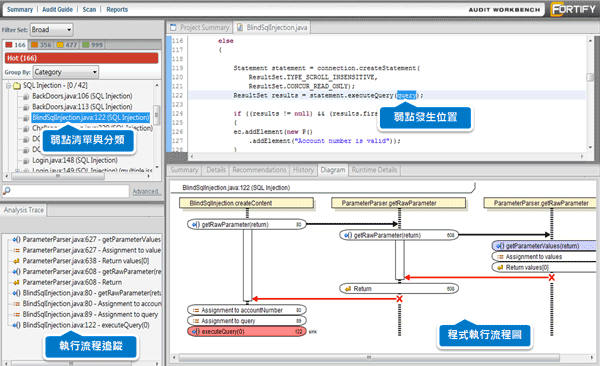Image resolution: width=600 pixels, height=366 pixels.
Task: Click the getParameterValues(return) diagram node
Action: click(544, 246)
